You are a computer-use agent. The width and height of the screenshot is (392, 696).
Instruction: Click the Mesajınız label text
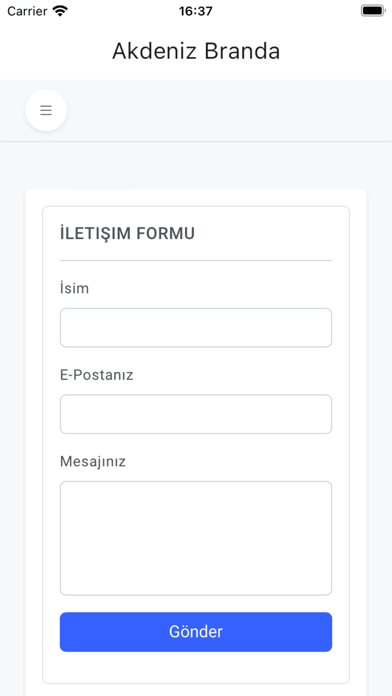click(93, 462)
